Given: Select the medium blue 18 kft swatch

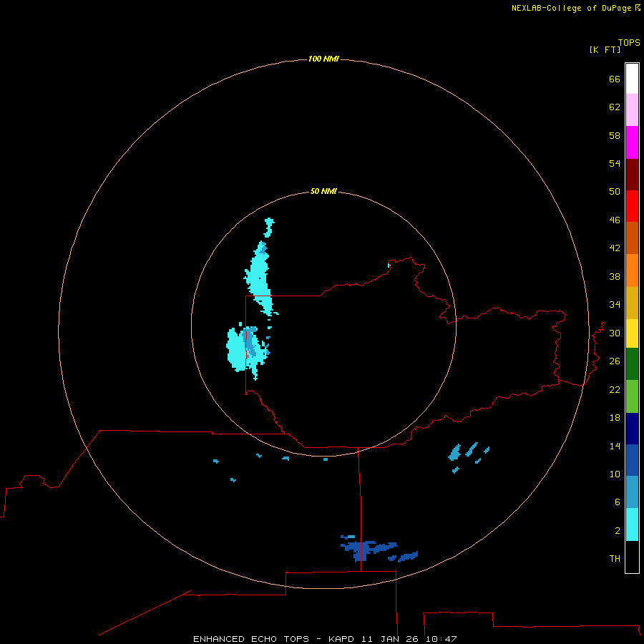Looking at the screenshot, I should pos(632,460).
